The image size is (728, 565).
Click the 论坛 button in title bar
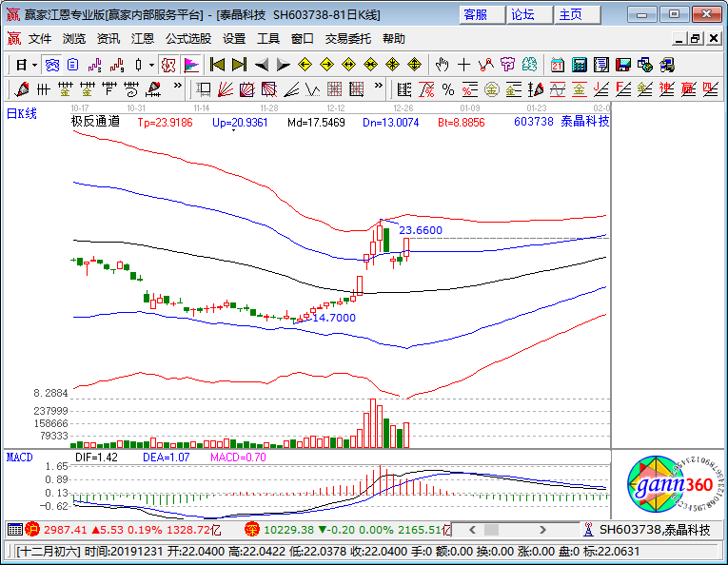[529, 15]
